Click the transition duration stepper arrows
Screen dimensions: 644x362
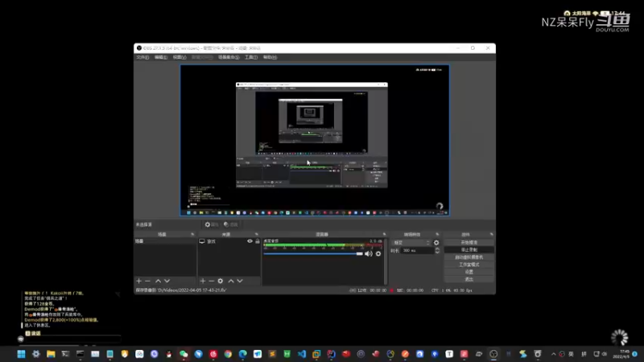coord(437,250)
